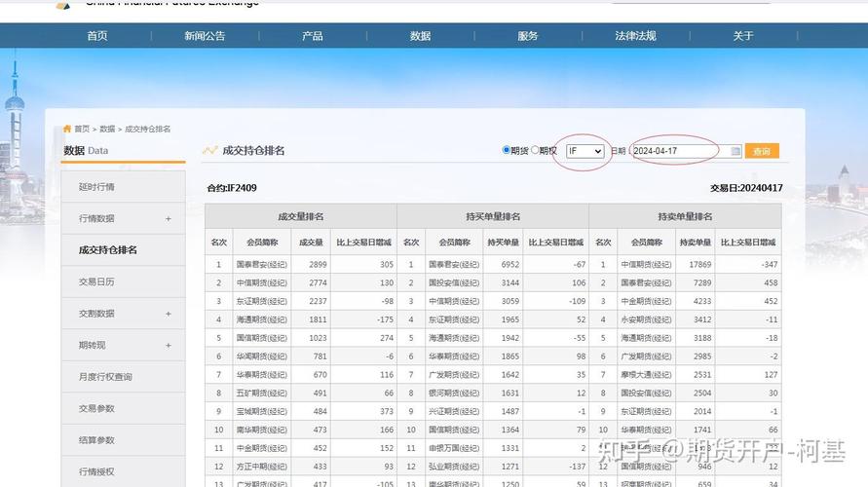Open the 关于 navigation menu
This screenshot has height=487, width=868.
point(743,36)
